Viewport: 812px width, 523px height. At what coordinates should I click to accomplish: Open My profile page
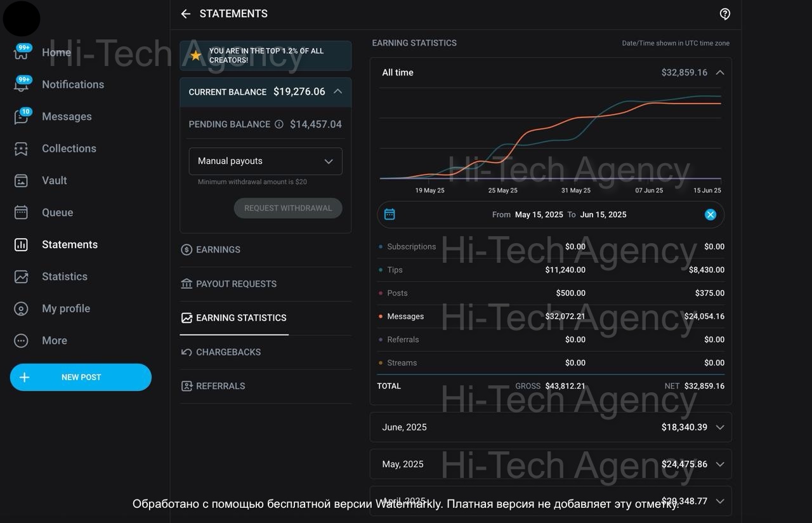(x=66, y=308)
